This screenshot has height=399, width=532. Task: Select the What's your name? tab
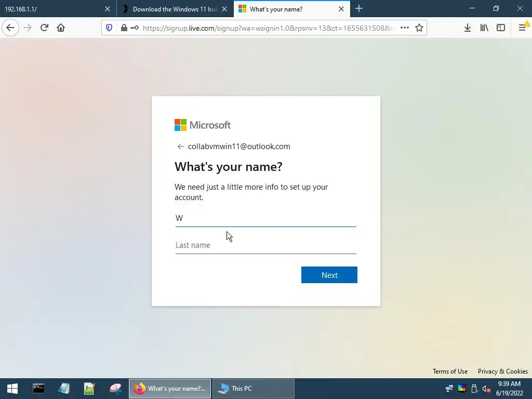click(x=292, y=9)
